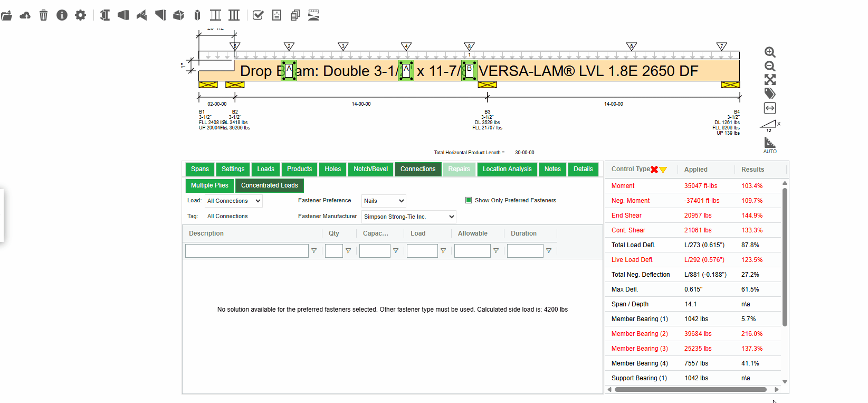Zoom out on beam drawing
Image resolution: width=868 pixels, height=403 pixels.
tap(770, 66)
